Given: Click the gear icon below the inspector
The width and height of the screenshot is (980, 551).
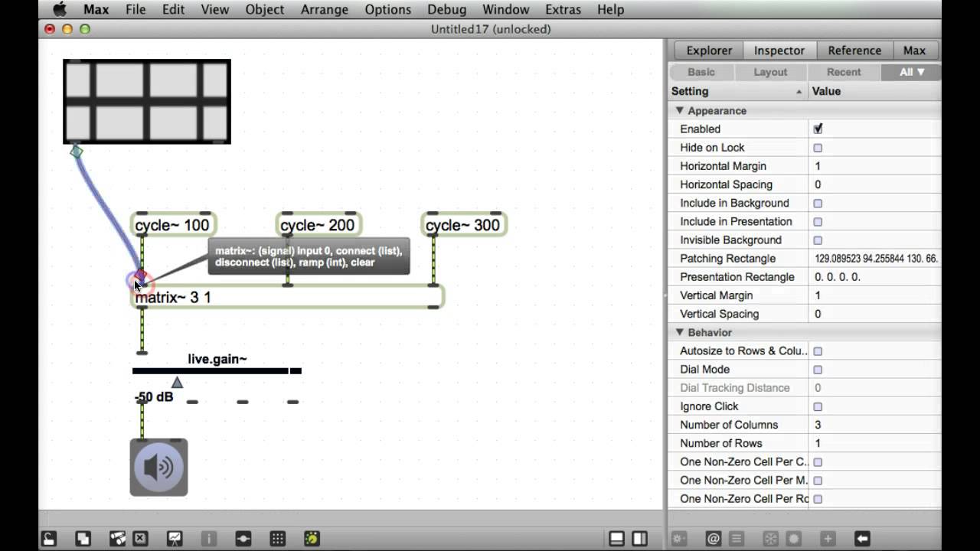Looking at the screenshot, I should pos(678,539).
